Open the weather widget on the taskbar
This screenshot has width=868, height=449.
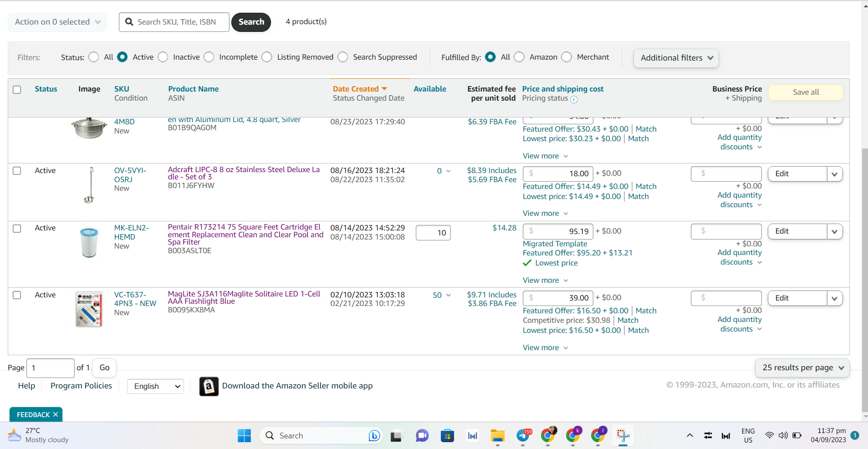click(x=38, y=435)
